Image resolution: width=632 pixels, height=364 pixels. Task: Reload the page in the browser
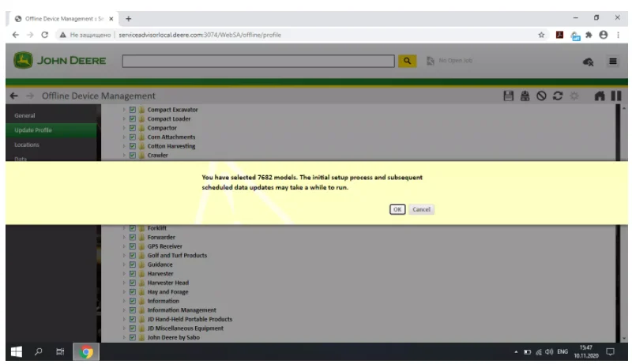pyautogui.click(x=45, y=35)
